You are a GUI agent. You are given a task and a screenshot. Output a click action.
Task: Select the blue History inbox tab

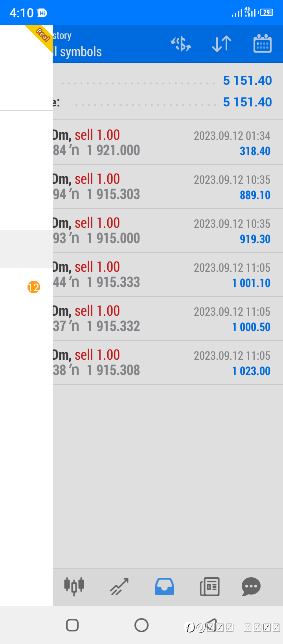[164, 587]
